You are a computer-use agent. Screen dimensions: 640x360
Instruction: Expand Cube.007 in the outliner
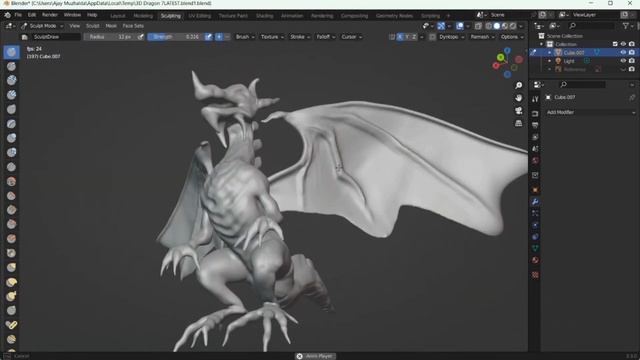pyautogui.click(x=550, y=52)
